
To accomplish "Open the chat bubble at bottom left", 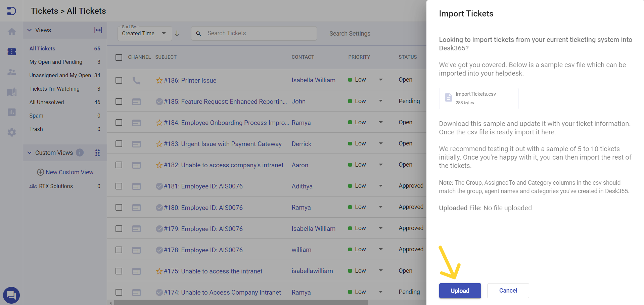I will click(x=12, y=295).
